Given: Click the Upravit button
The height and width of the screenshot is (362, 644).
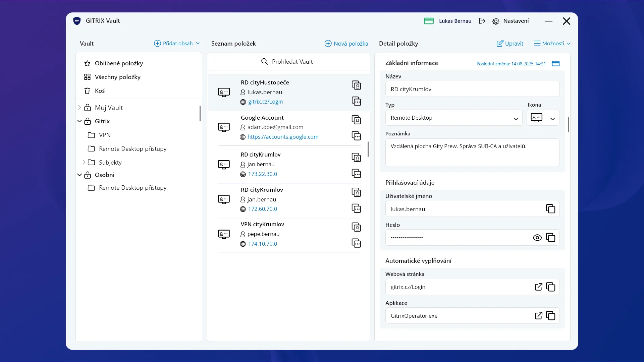Looking at the screenshot, I should coord(509,43).
